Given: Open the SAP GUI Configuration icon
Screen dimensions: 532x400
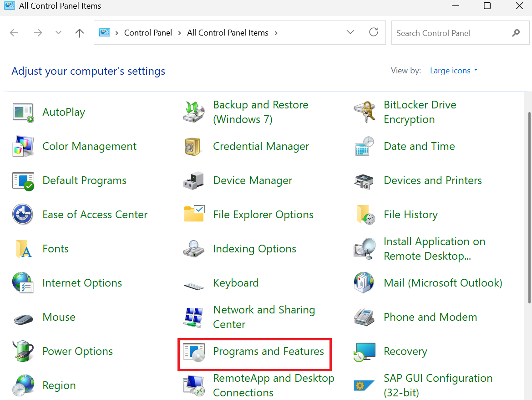Looking at the screenshot, I should [x=364, y=386].
